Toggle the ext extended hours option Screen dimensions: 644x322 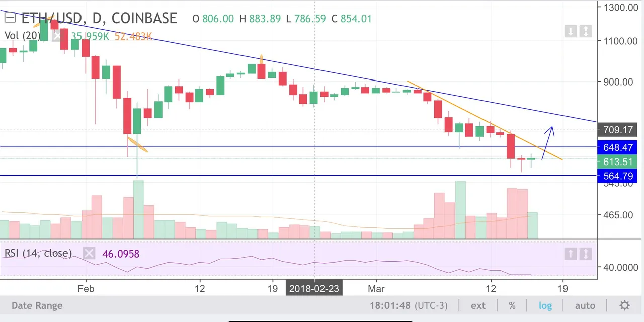pyautogui.click(x=478, y=305)
